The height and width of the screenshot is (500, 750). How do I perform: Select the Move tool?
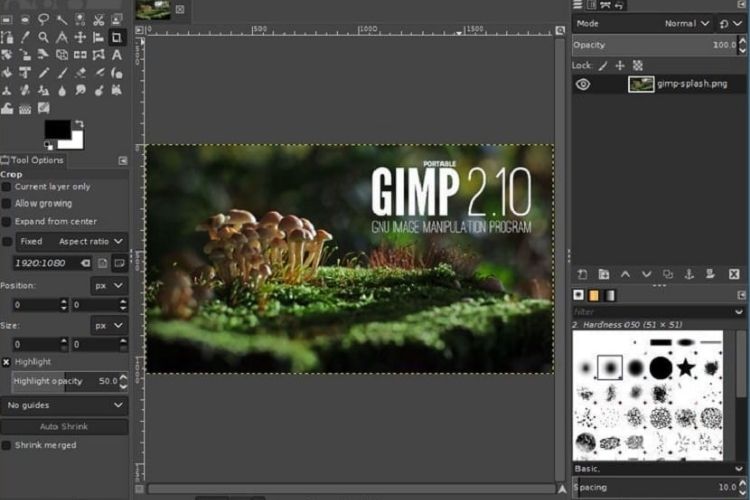point(80,37)
